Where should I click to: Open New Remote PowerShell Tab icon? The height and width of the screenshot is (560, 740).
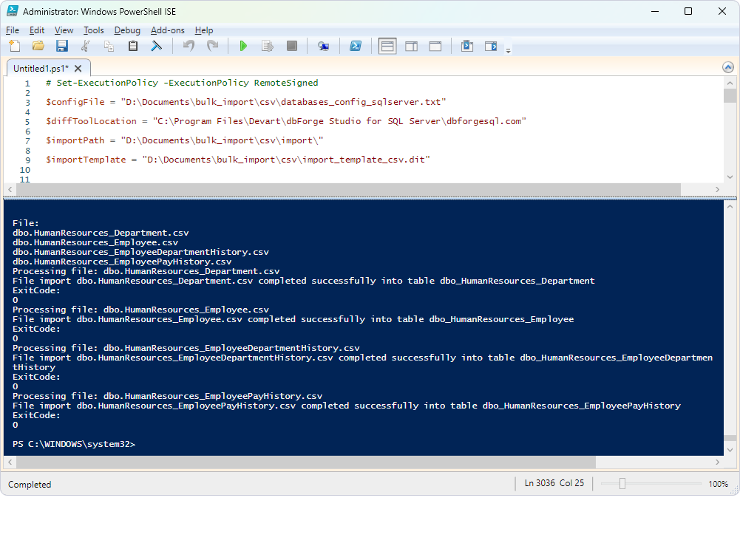tap(323, 47)
